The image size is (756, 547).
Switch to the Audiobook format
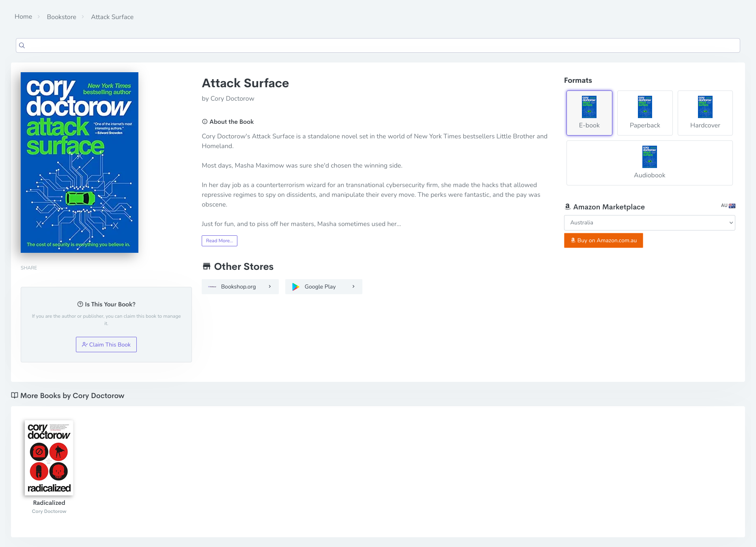(x=649, y=163)
